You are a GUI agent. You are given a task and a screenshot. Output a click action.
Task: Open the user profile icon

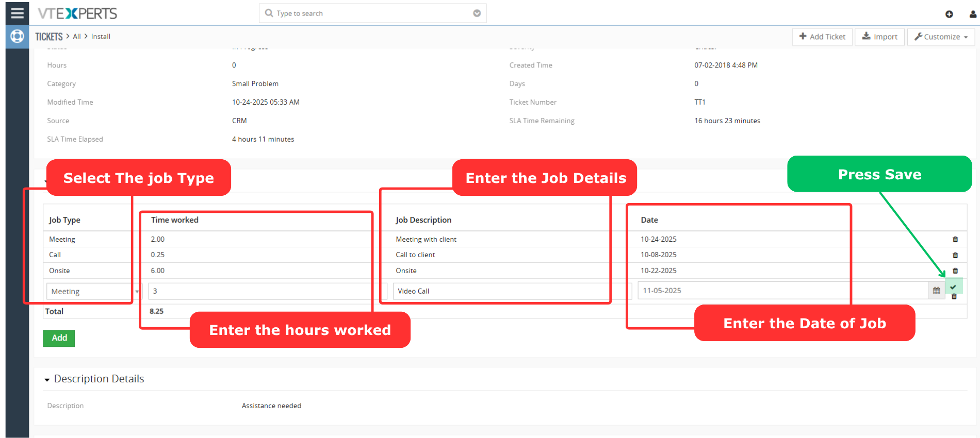[x=972, y=14]
